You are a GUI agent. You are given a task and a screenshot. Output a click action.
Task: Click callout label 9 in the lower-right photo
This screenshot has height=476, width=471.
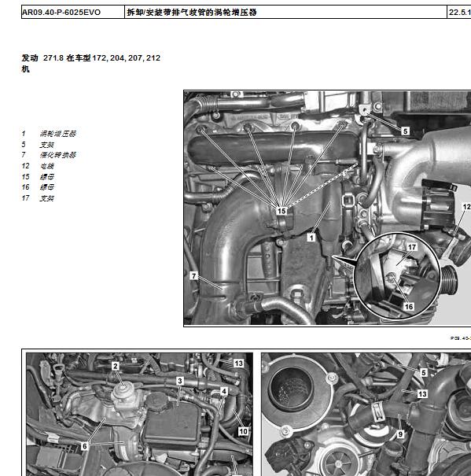(x=400, y=434)
